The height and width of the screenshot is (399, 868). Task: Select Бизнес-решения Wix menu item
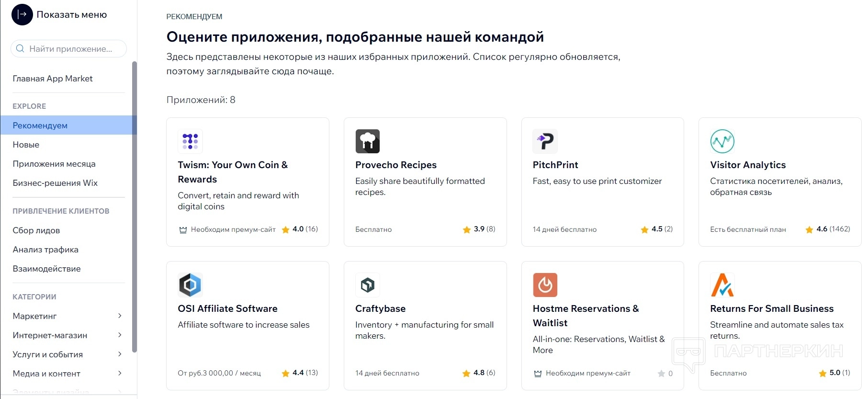tap(55, 183)
